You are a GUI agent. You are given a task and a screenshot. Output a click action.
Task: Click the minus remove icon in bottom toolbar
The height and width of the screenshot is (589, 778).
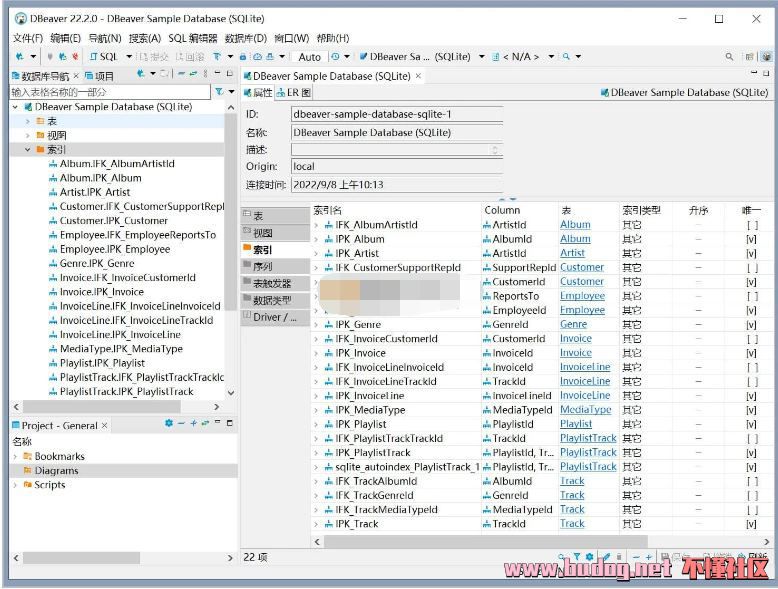tap(637, 557)
